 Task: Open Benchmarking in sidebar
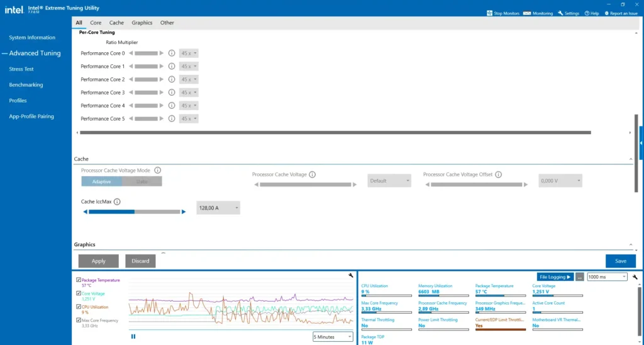(x=26, y=85)
